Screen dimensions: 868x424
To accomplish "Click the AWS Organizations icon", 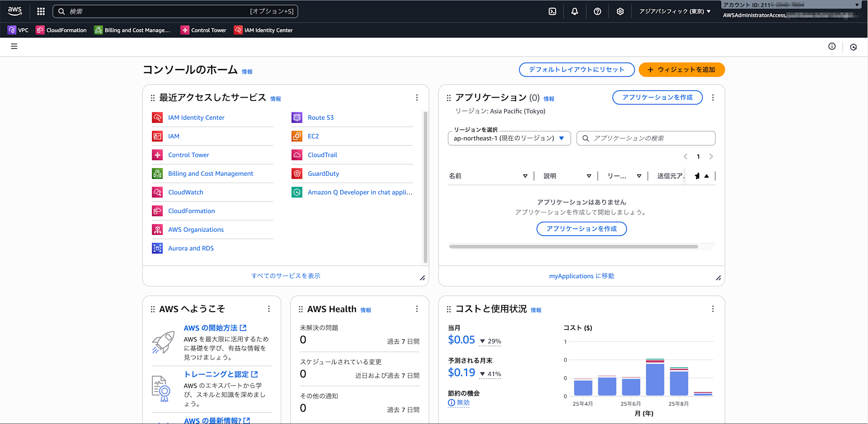I will pyautogui.click(x=157, y=230).
